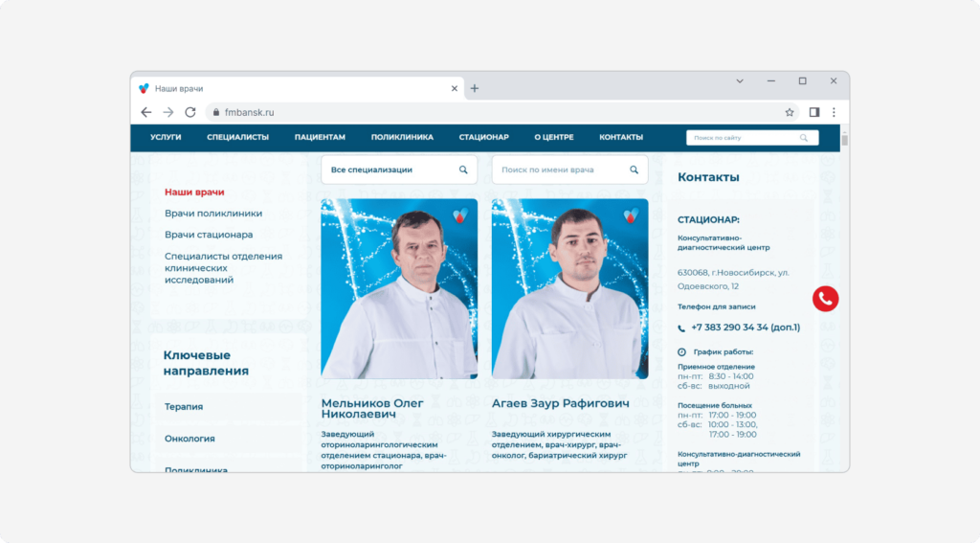Open Агаев Заур Рафигович photo
This screenshot has width=980, height=543.
point(569,289)
